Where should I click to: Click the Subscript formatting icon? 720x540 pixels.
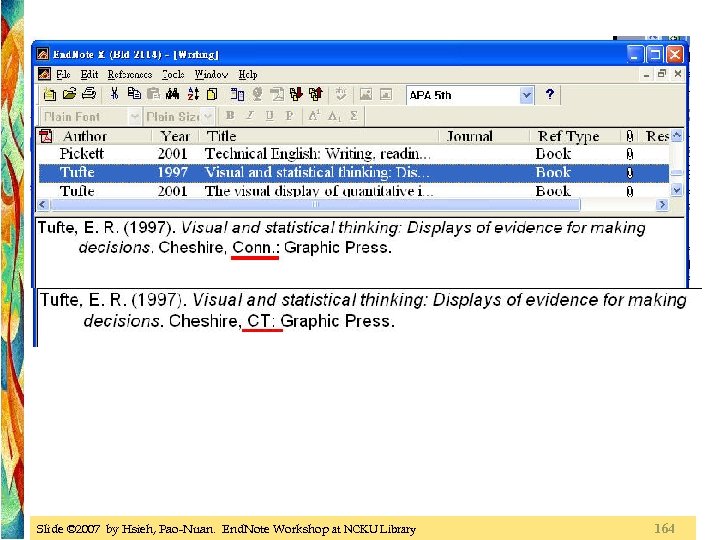[334, 116]
